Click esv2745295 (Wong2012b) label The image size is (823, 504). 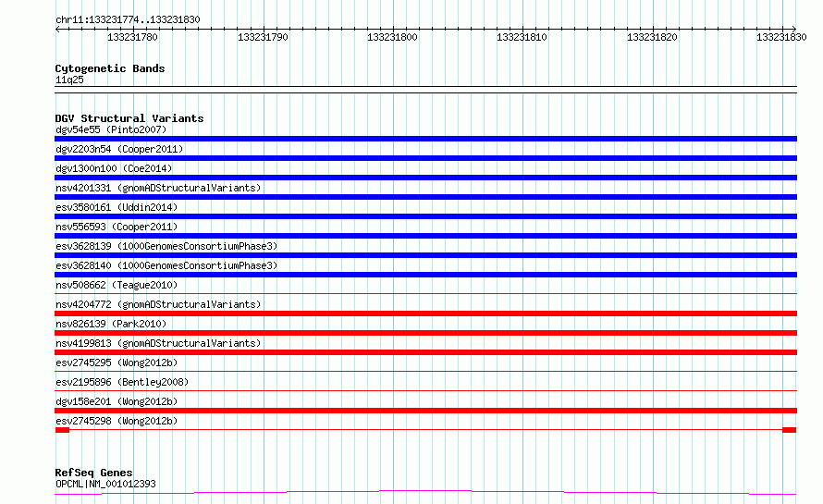(117, 363)
